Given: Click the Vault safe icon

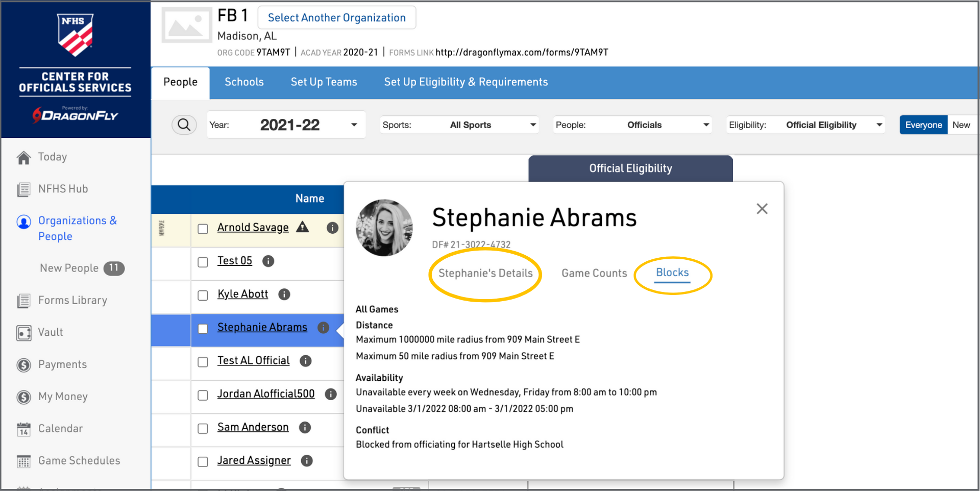Looking at the screenshot, I should [x=23, y=333].
